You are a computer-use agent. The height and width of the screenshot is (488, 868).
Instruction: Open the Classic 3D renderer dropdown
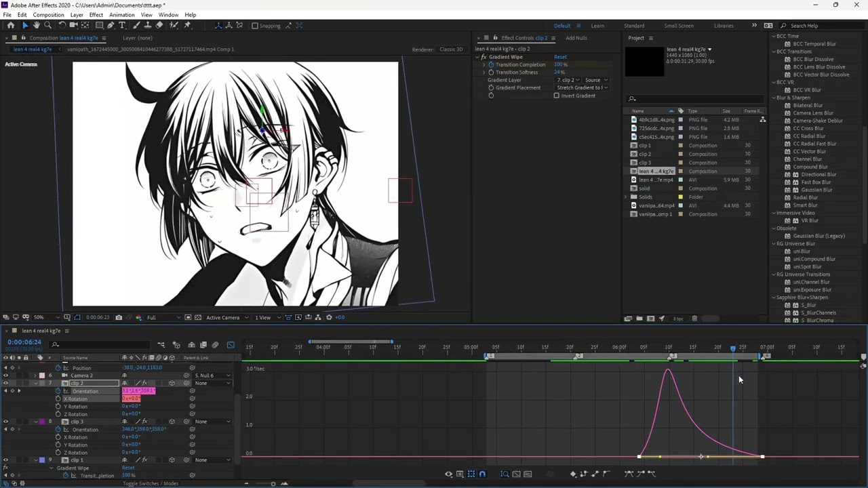coord(452,49)
